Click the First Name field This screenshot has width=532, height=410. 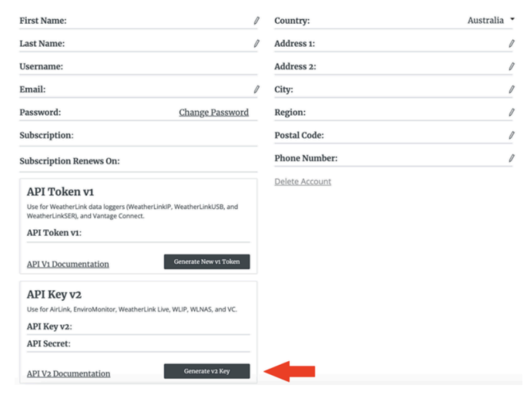pos(139,21)
